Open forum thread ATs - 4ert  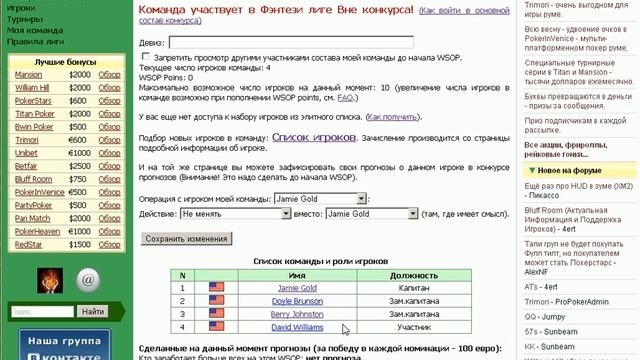tap(541, 287)
